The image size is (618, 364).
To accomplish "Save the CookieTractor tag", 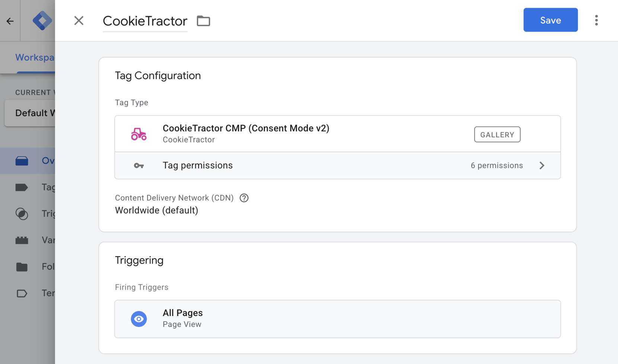I will click(550, 20).
